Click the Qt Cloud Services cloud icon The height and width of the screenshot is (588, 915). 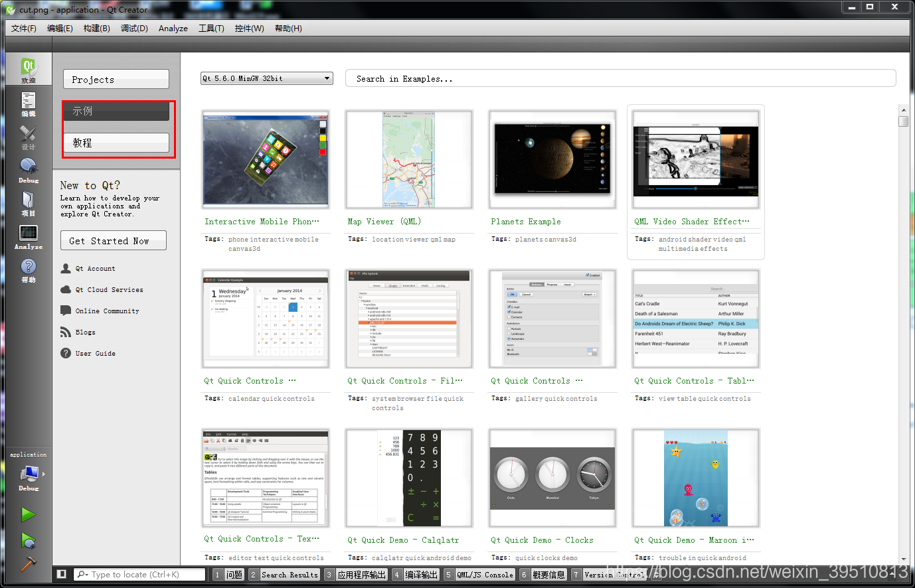66,289
